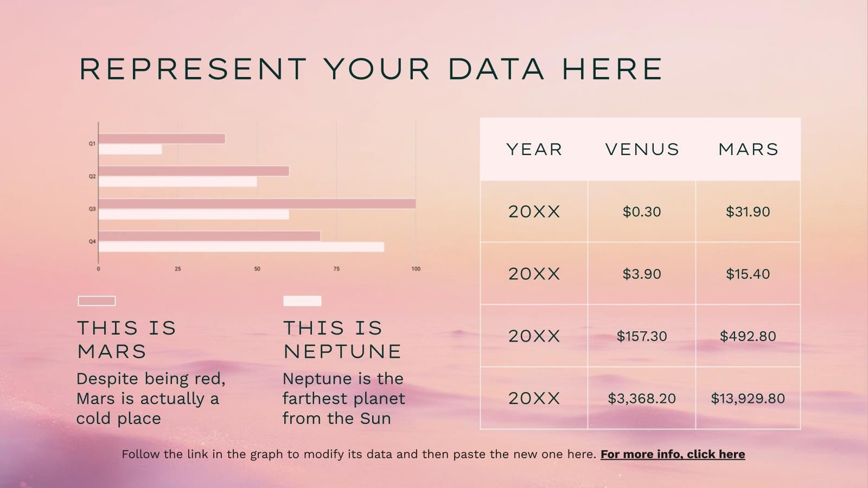
Task: Click the white Q4 bar in chart
Action: click(x=241, y=247)
